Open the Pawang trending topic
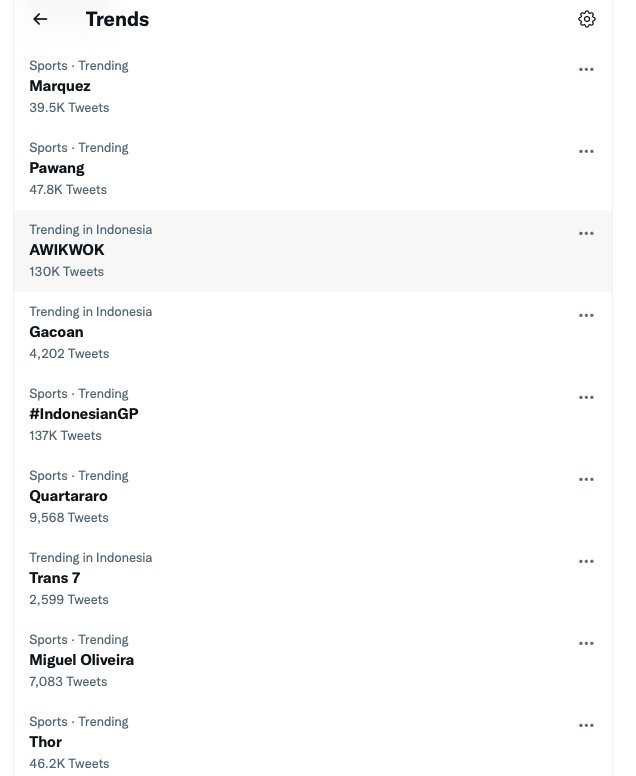 tap(313, 169)
